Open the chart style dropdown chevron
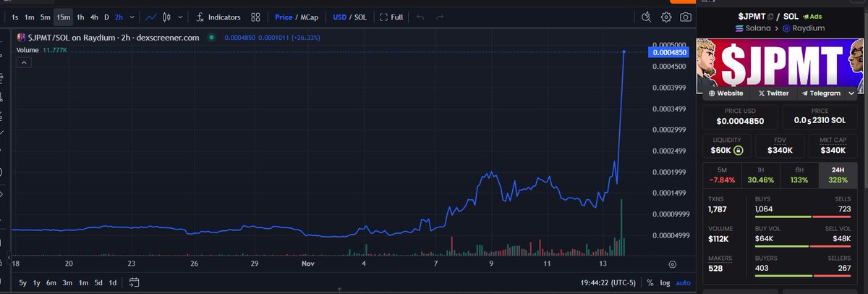This screenshot has height=294, width=868. pos(180,17)
